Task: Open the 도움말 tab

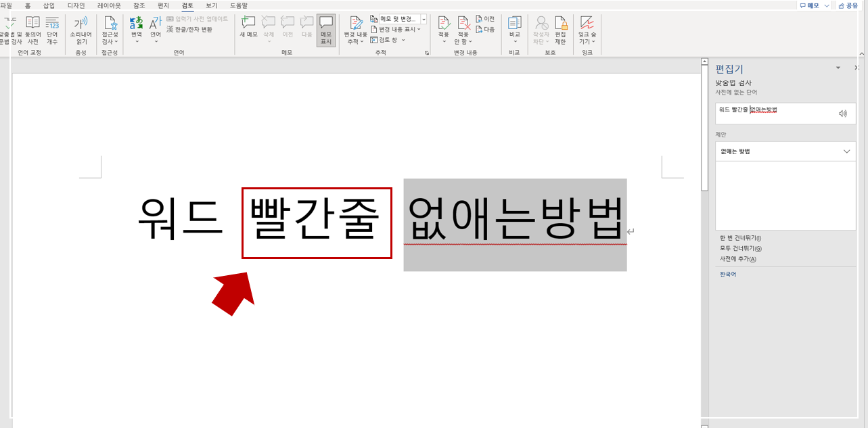Action: (x=239, y=5)
